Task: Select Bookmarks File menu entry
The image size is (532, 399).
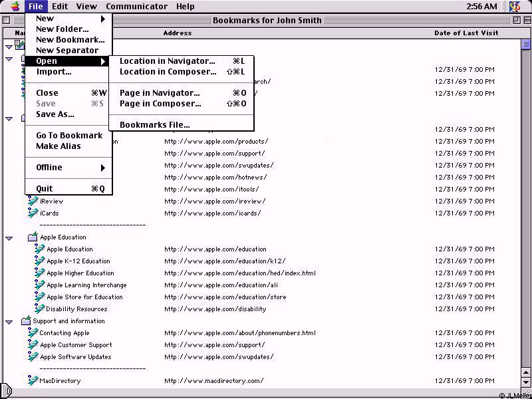Action: point(154,125)
